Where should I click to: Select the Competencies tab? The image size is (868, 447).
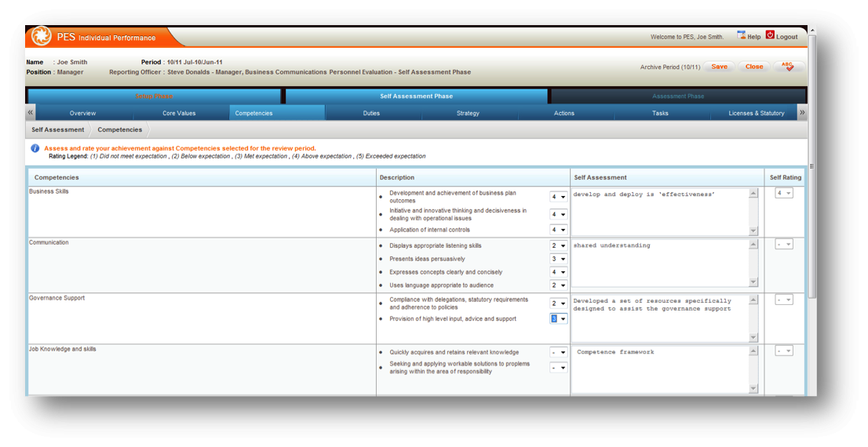pyautogui.click(x=277, y=113)
